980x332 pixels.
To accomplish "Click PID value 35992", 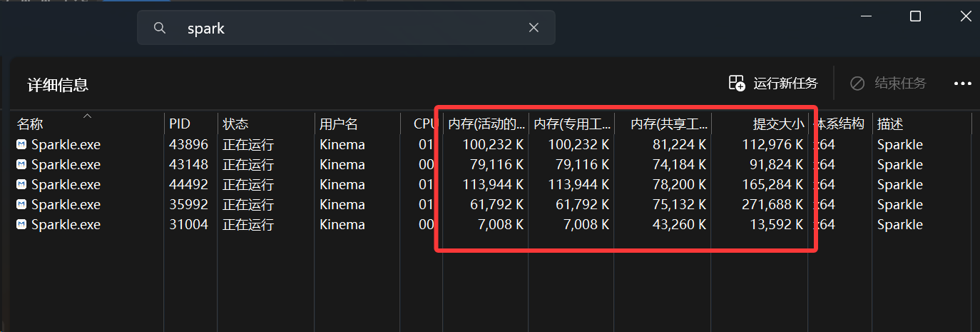I will 188,204.
